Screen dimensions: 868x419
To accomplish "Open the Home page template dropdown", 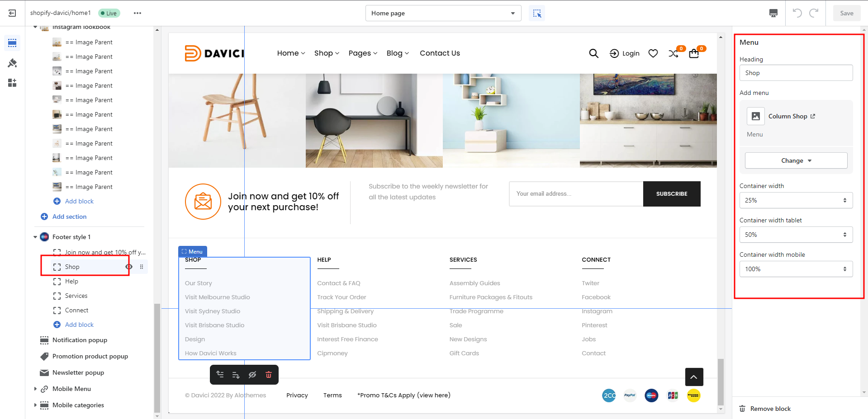I will click(x=443, y=13).
